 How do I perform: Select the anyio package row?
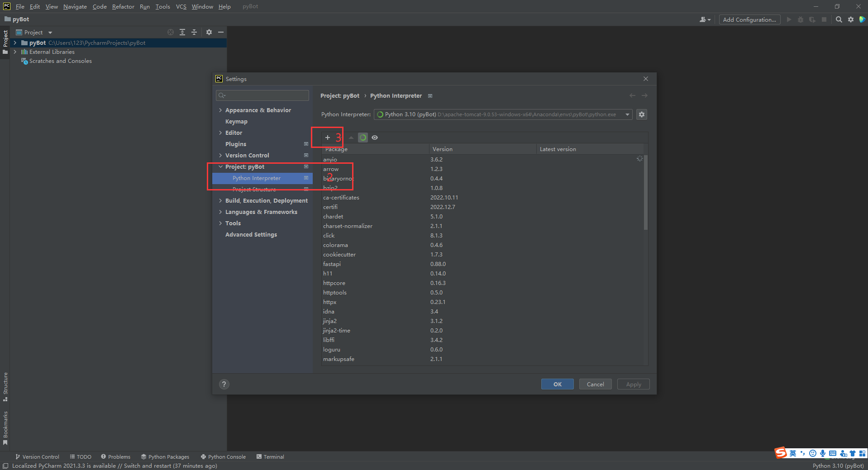click(482, 160)
